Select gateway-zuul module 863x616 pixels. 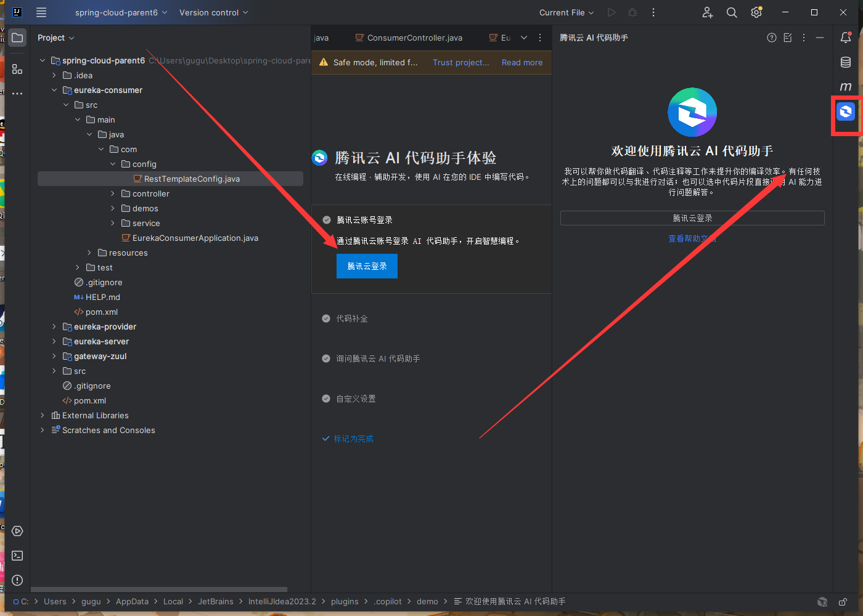[x=95, y=356]
